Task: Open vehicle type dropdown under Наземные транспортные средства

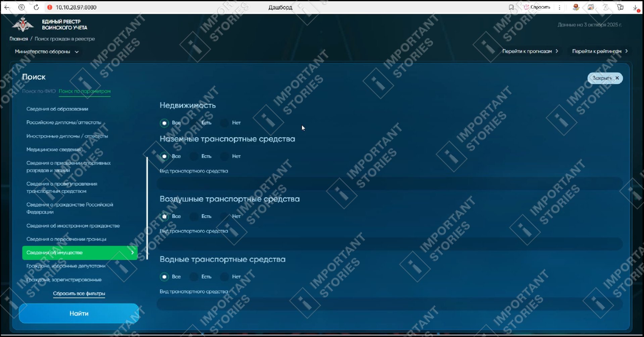Action: pos(389,183)
